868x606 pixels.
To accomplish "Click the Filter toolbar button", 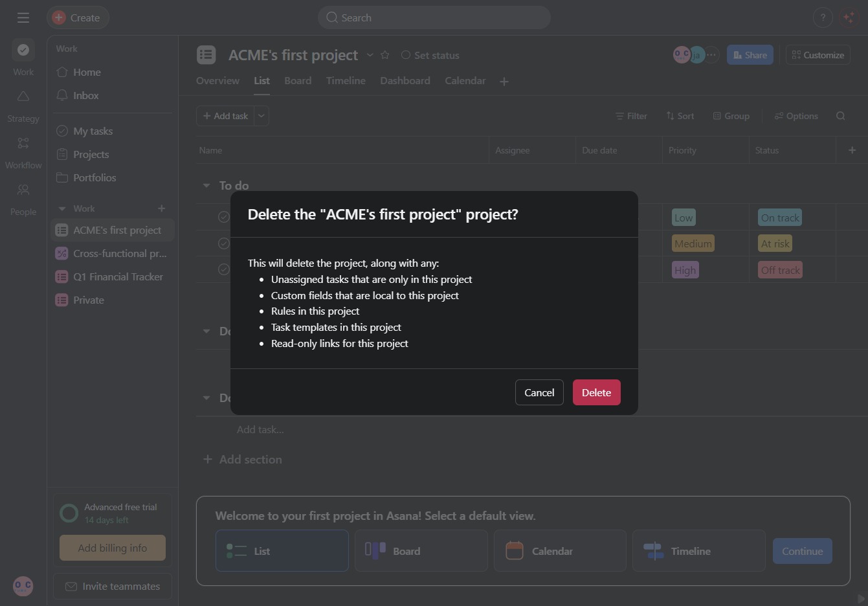I will 631,116.
